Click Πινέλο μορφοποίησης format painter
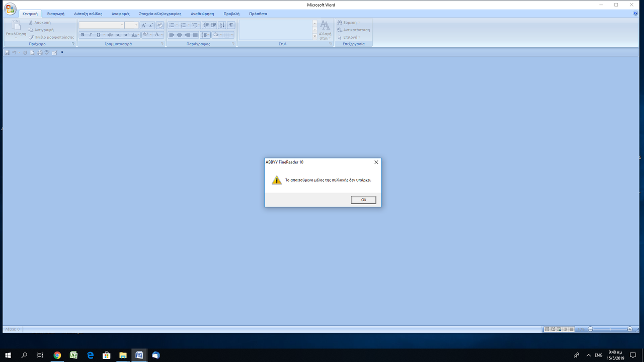The width and height of the screenshot is (644, 362). click(51, 37)
